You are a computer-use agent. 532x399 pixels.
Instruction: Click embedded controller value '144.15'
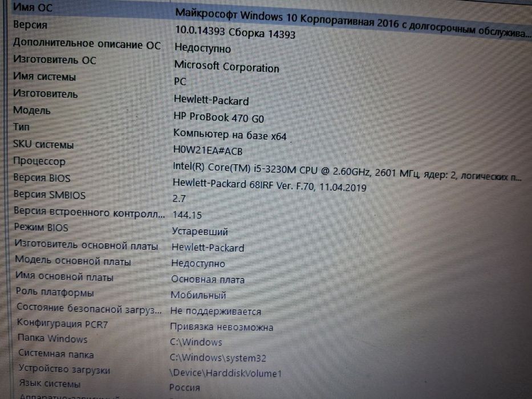[x=187, y=215]
